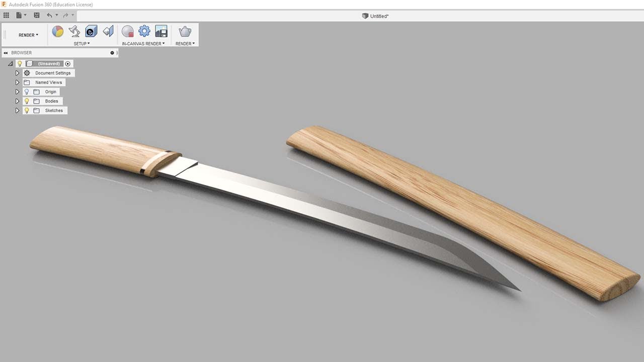Click the Browser panel options dot button

[x=112, y=53]
